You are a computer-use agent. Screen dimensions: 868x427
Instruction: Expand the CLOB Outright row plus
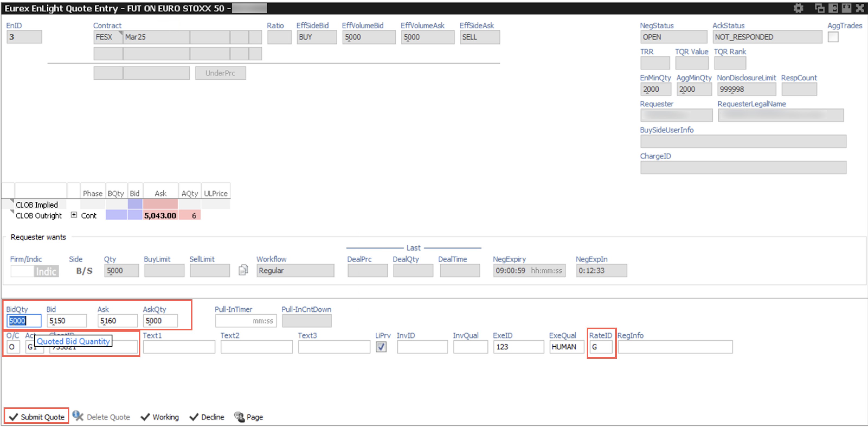coord(74,215)
